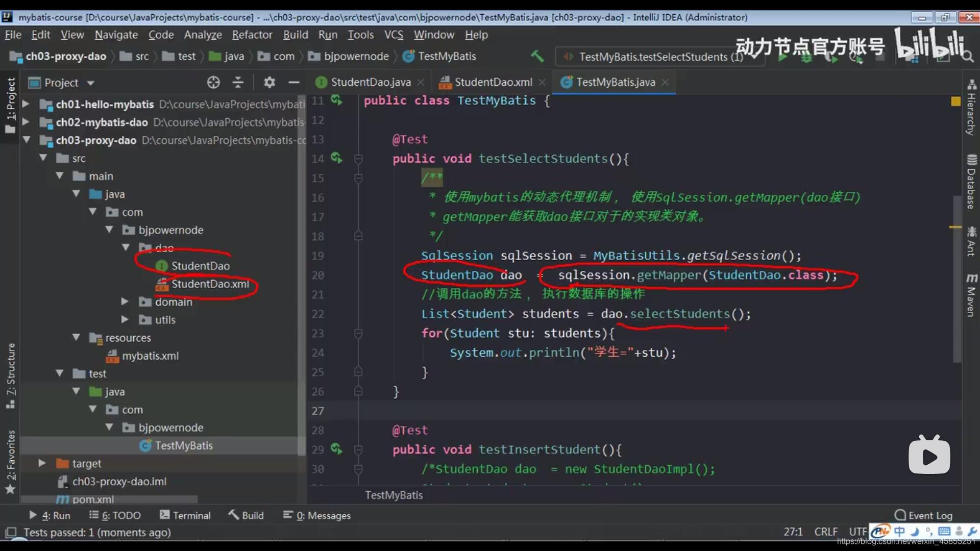This screenshot has width=980, height=551.
Task: Open the Terminal tool window
Action: [185, 515]
